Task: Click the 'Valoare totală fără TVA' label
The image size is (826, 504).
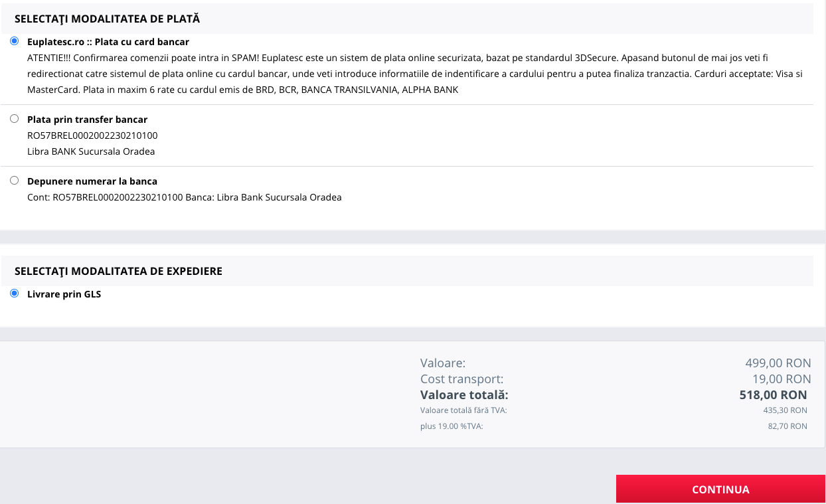Action: pos(463,410)
